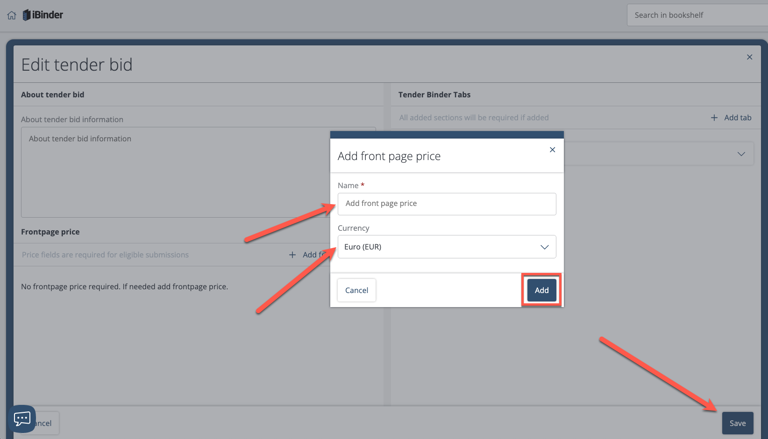Select the Add tab link text
The height and width of the screenshot is (439, 768).
click(x=738, y=118)
